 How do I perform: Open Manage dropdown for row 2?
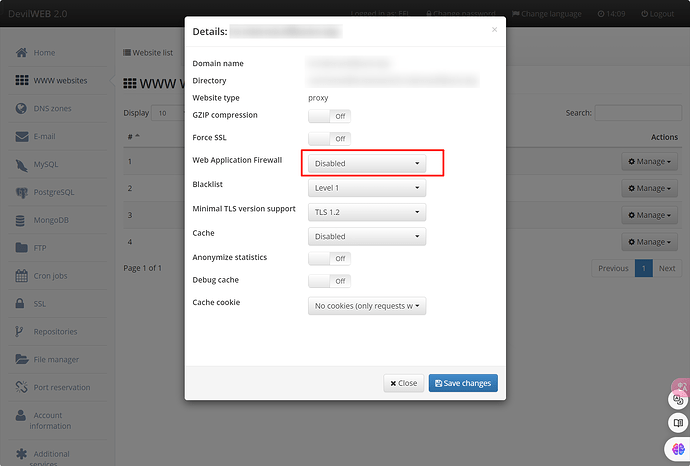click(649, 188)
